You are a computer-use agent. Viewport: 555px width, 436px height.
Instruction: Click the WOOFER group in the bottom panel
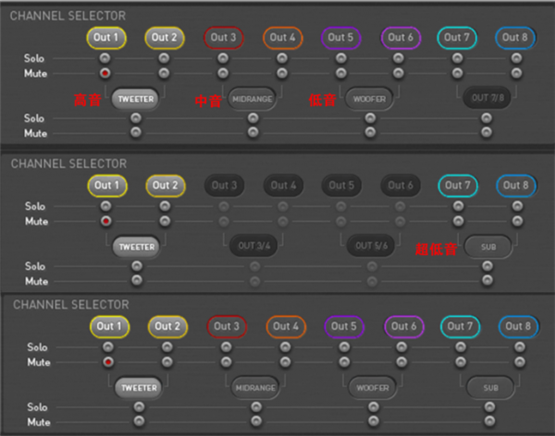pyautogui.click(x=372, y=388)
